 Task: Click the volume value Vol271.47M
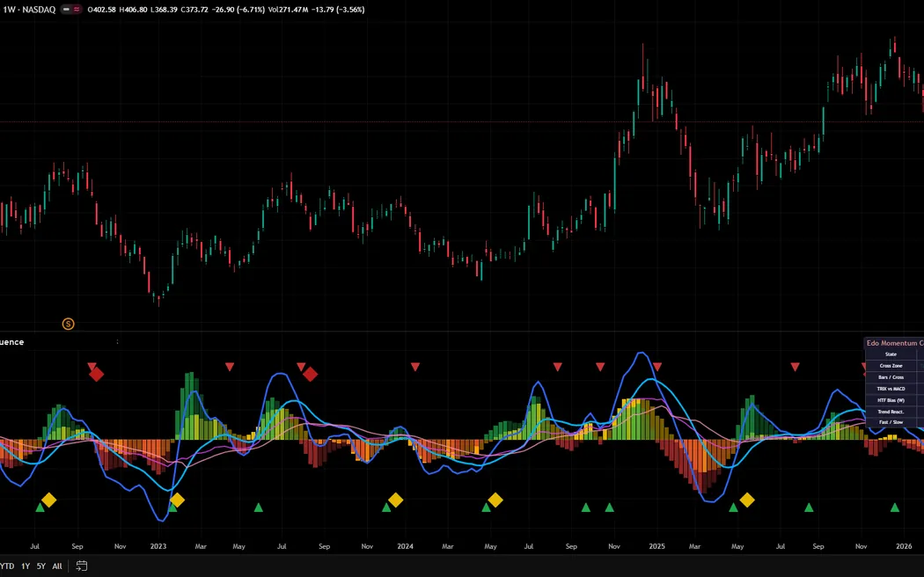point(289,10)
